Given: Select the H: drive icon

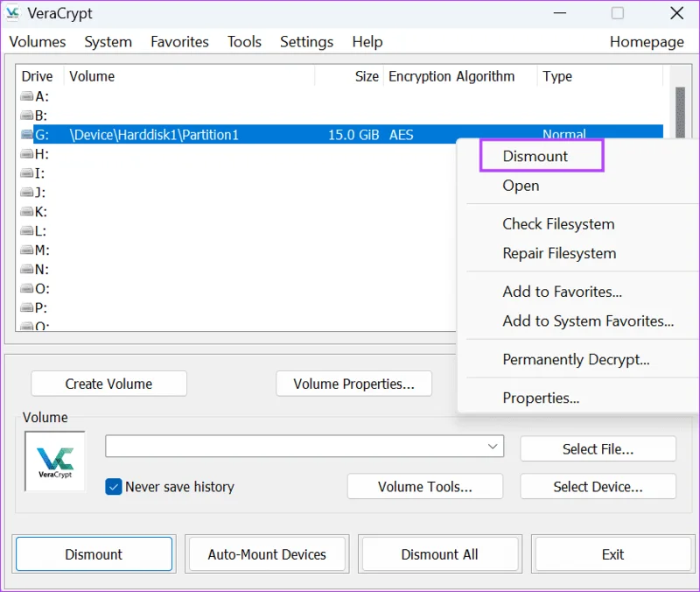Looking at the screenshot, I should pos(27,154).
